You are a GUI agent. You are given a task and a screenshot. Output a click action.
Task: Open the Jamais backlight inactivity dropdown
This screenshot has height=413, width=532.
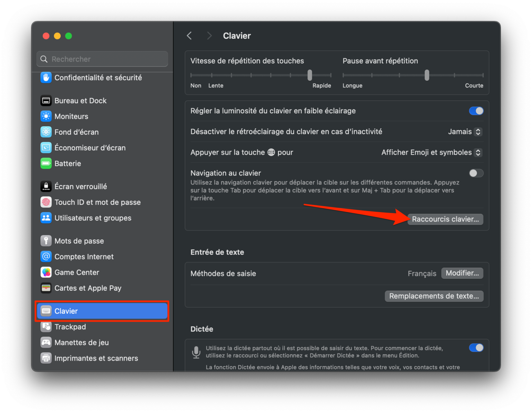point(465,132)
